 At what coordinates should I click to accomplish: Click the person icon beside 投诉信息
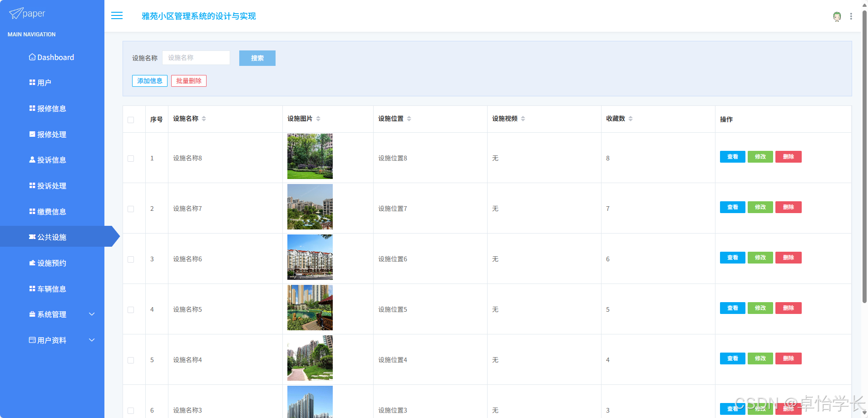[x=32, y=160]
